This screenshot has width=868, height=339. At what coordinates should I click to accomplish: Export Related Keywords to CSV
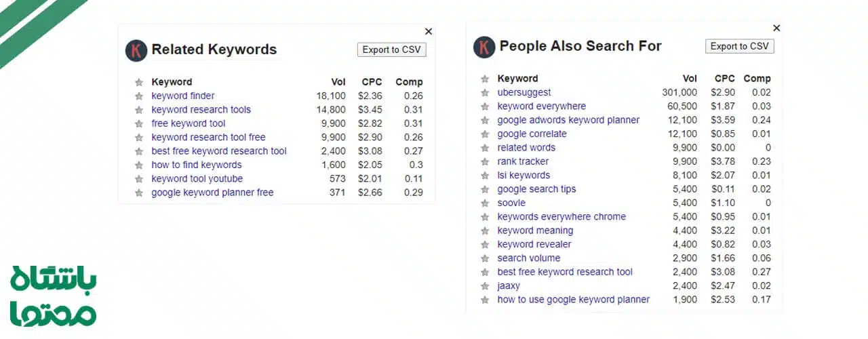(391, 49)
